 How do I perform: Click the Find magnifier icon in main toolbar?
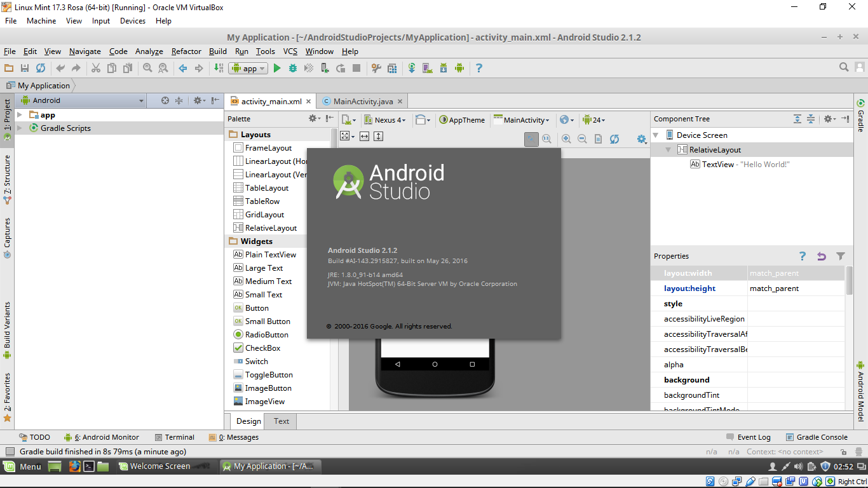point(147,68)
